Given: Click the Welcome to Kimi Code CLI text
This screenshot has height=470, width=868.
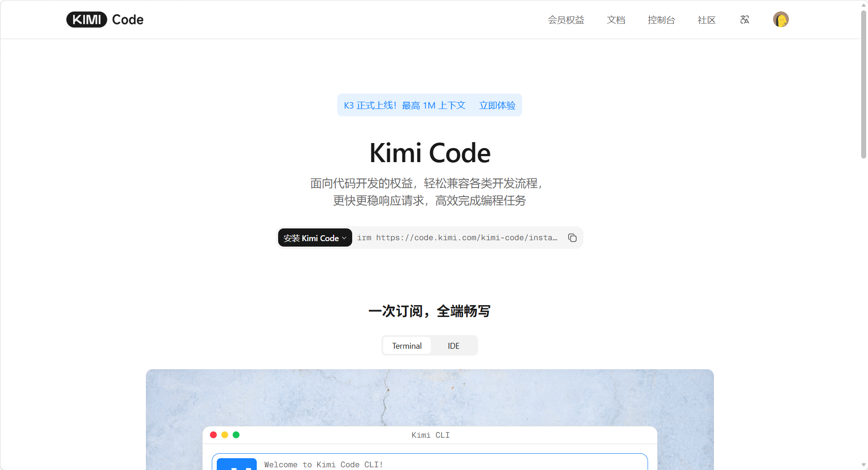Looking at the screenshot, I should coord(324,465).
